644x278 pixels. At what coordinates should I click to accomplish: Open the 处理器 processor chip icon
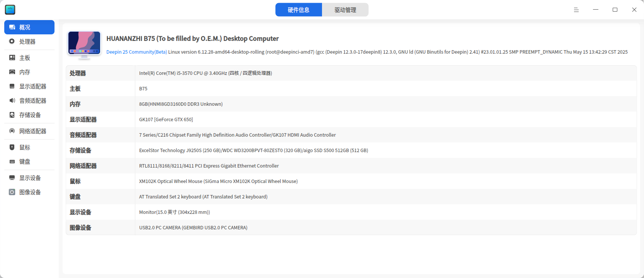(x=12, y=42)
